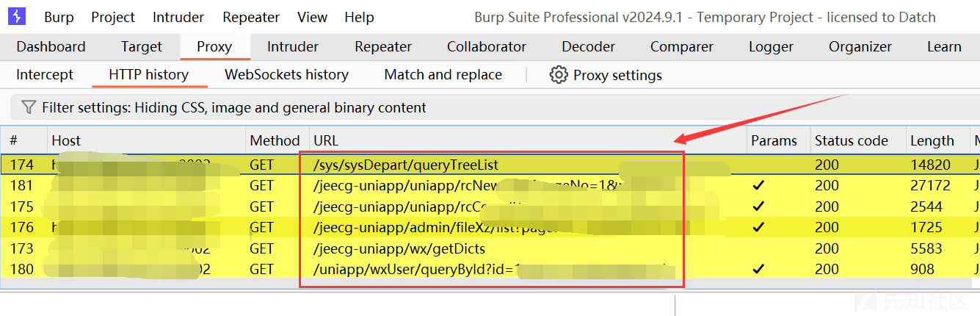Click row number 173
Viewport: 980px width, 316px height.
(21, 248)
